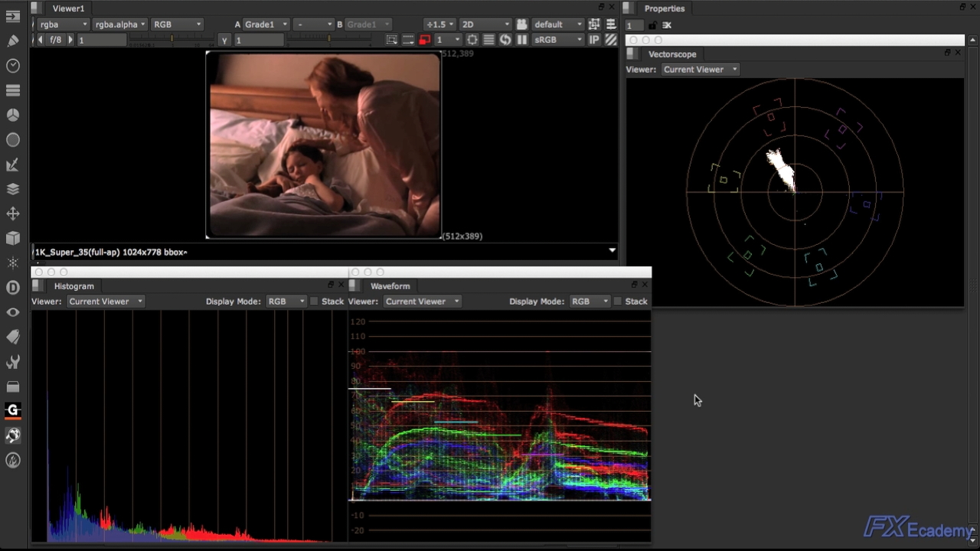Screen dimensions: 980x551
Task: Toggle the IP input process button
Action: 594,40
